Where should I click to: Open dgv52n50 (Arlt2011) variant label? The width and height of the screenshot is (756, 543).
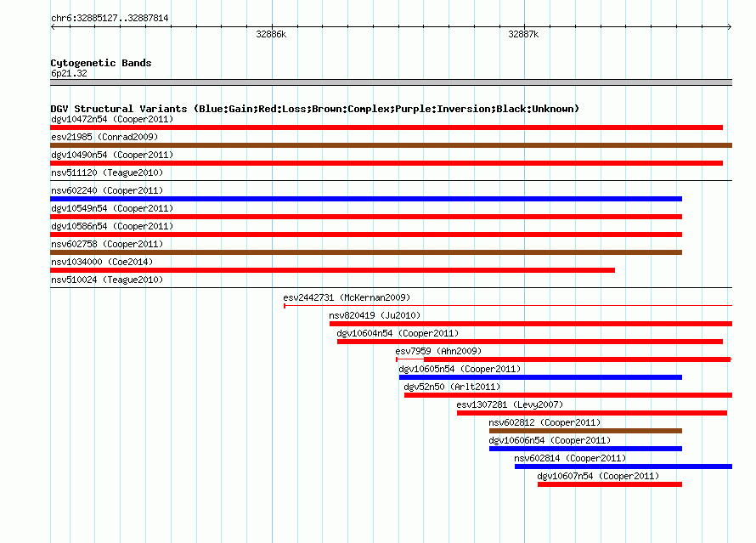(452, 387)
